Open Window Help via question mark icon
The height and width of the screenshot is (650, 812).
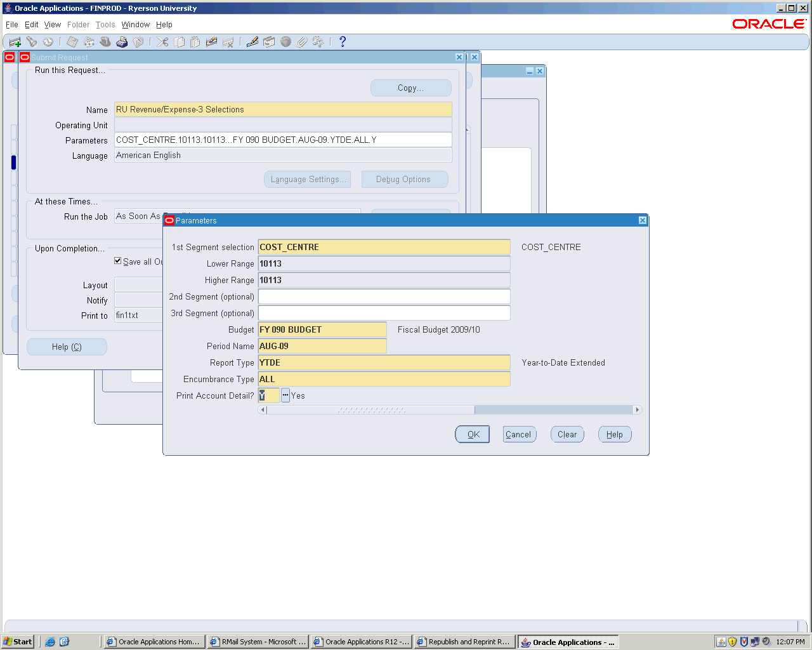tap(343, 42)
